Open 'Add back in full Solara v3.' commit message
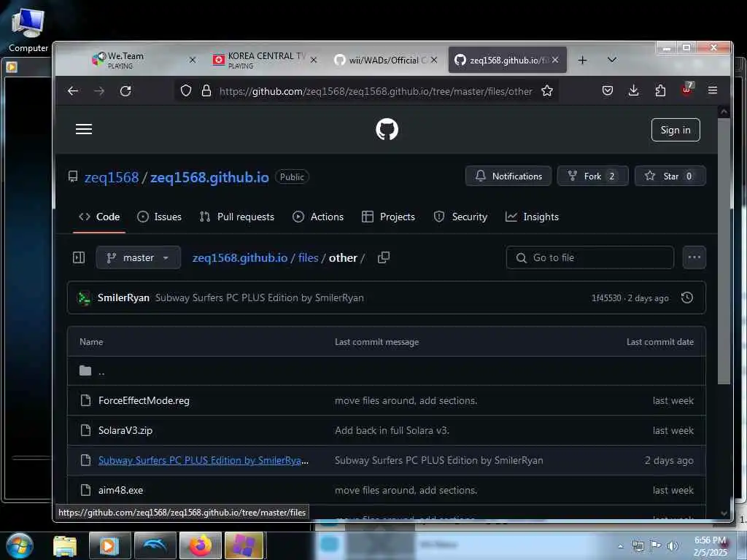The width and height of the screenshot is (747, 560). tap(392, 430)
